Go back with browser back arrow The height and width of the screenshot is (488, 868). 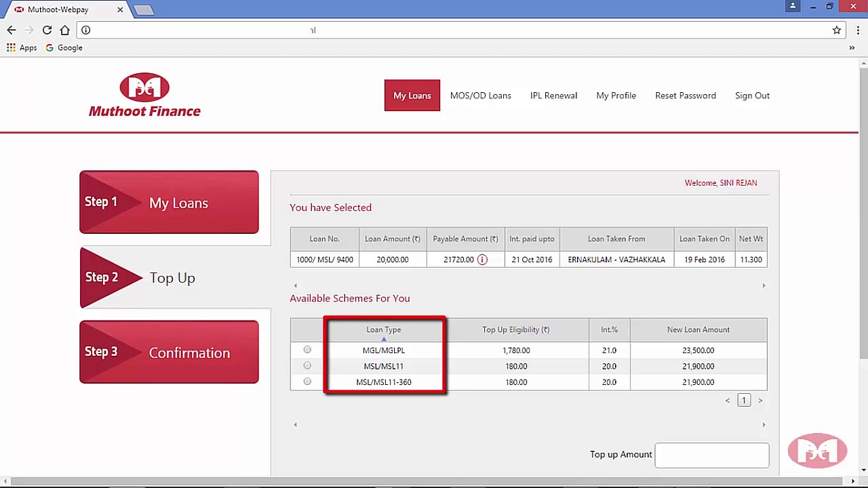12,30
